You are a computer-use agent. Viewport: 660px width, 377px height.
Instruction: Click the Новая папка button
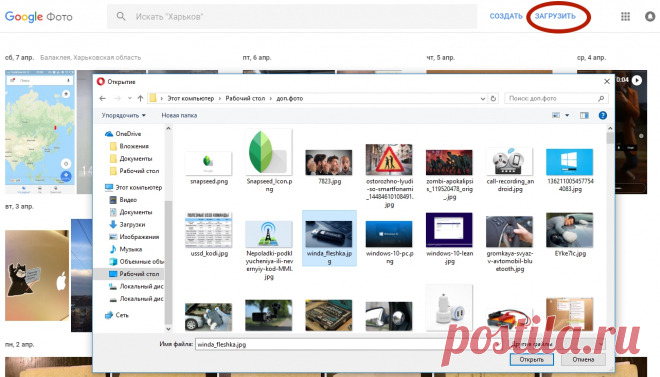coord(179,115)
